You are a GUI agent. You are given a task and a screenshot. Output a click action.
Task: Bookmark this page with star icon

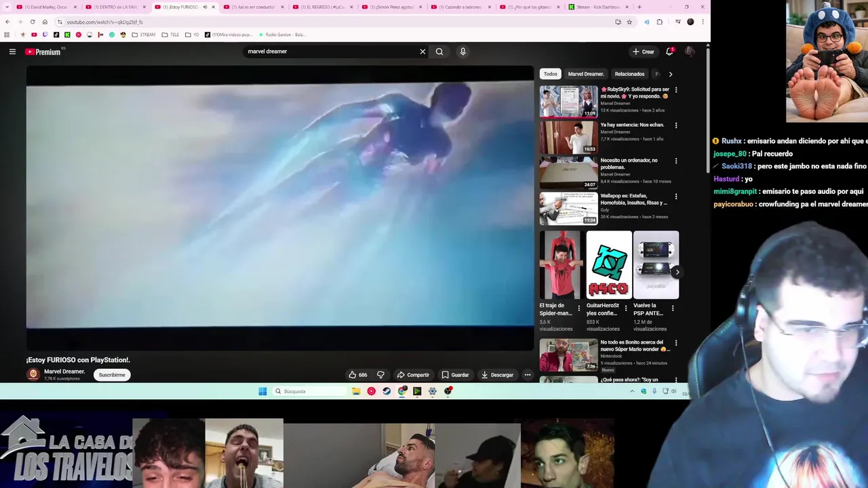coord(629,22)
